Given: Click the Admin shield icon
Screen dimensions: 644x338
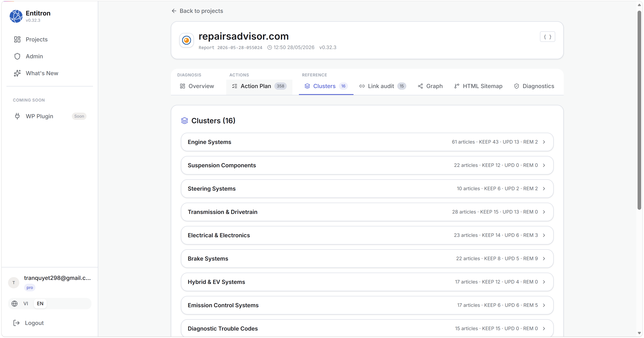Looking at the screenshot, I should click(17, 57).
